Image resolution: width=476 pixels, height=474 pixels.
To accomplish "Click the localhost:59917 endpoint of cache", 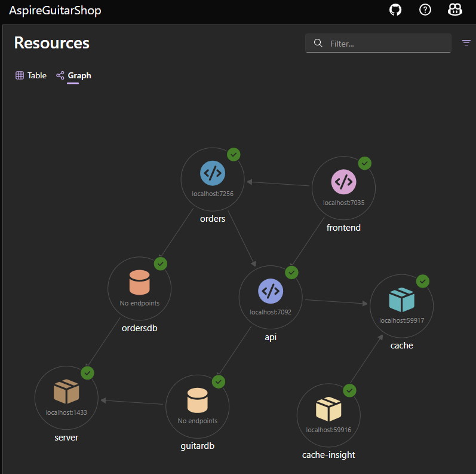I will (401, 320).
